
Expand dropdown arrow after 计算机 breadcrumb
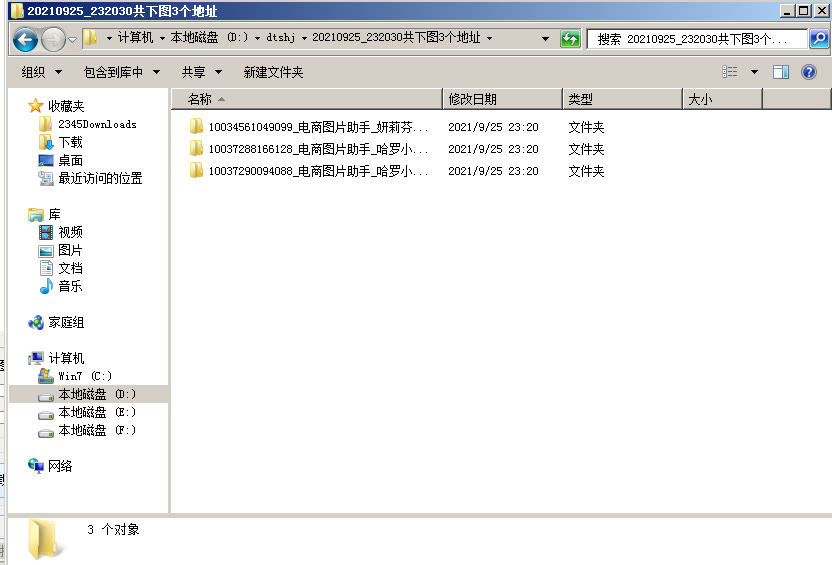point(162,38)
